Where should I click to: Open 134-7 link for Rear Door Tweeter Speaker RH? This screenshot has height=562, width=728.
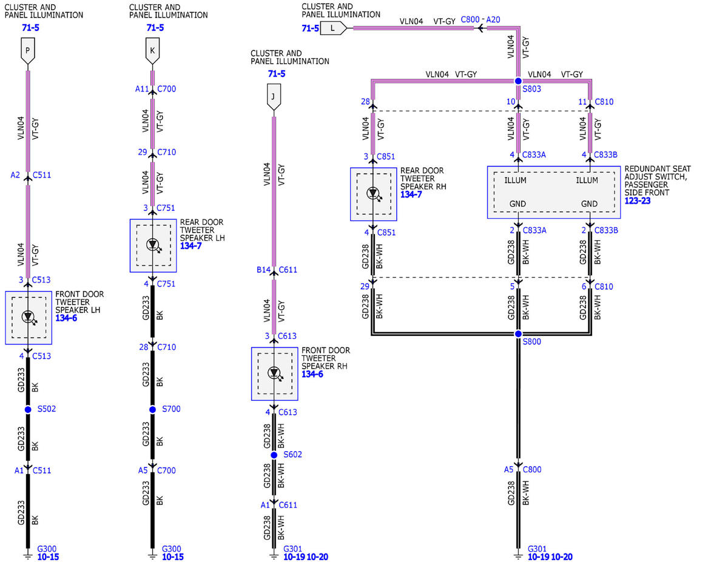tap(411, 195)
